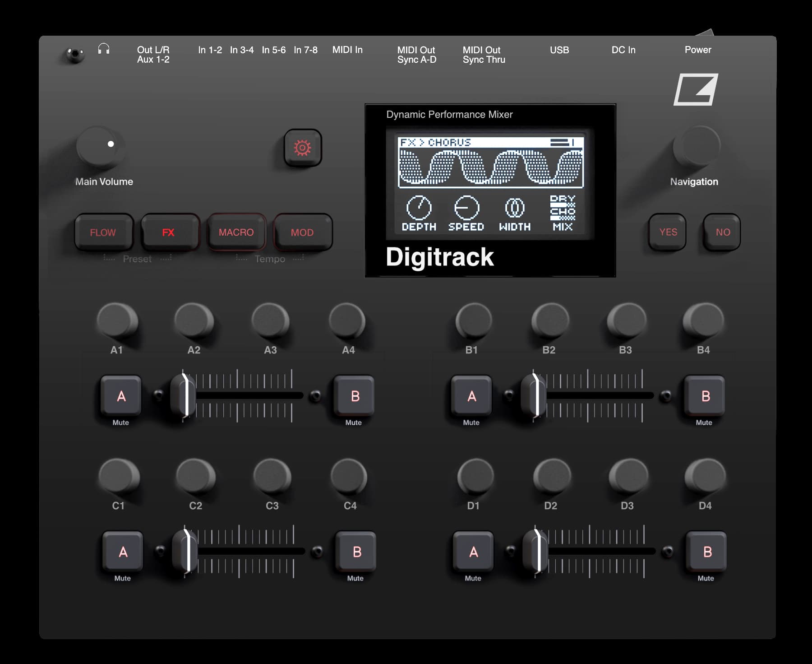Click knob A4
Screen dimensions: 812x664
click(x=347, y=320)
